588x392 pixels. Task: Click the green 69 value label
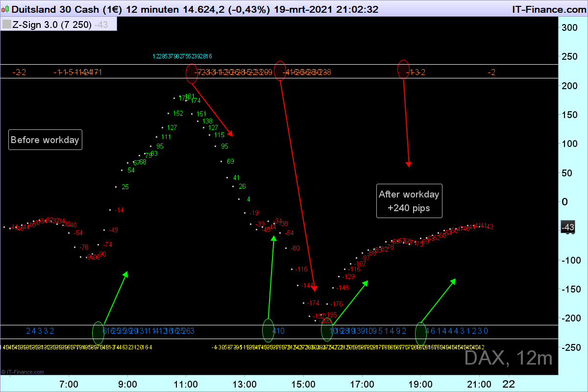[231, 161]
